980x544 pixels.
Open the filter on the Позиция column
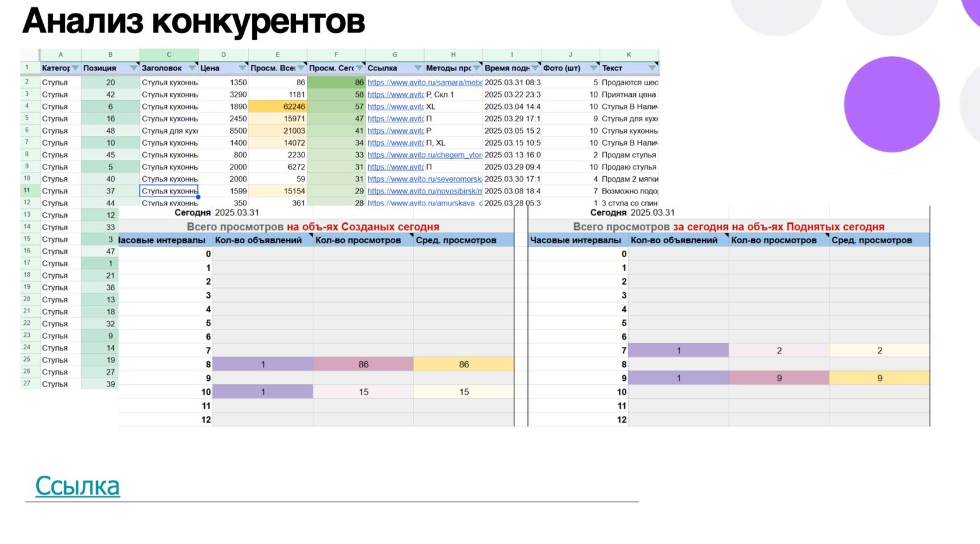pyautogui.click(x=134, y=68)
